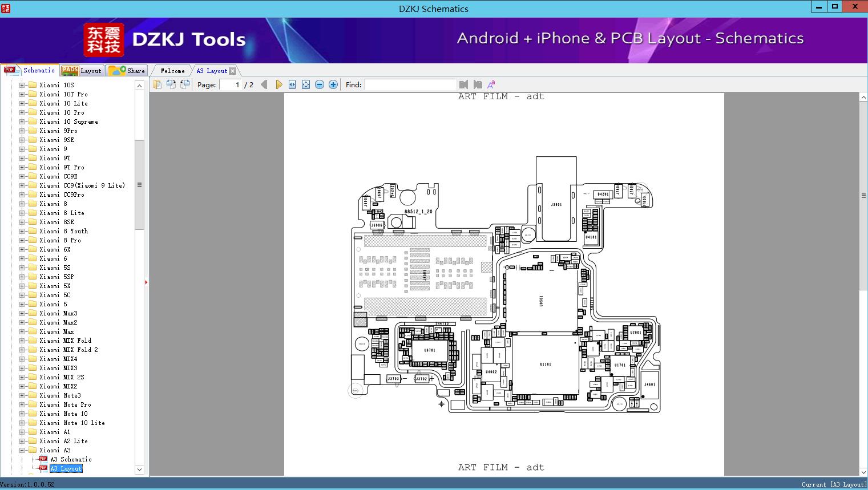Toggle match case search option
The image size is (868, 490).
(x=491, y=84)
